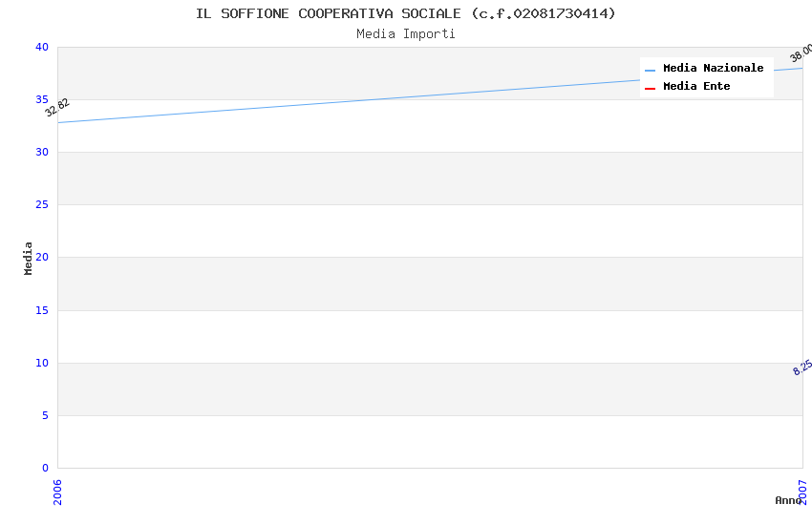812x525 pixels.
Task: Click the 8.25 data label
Action: (x=802, y=367)
